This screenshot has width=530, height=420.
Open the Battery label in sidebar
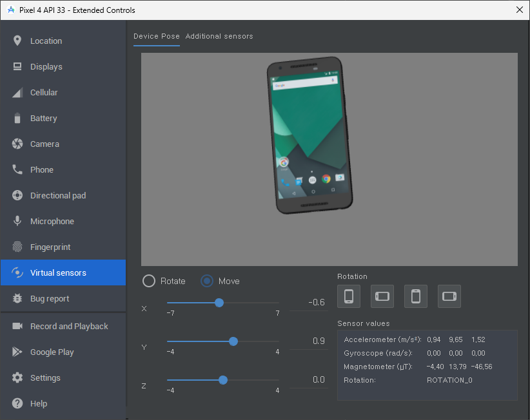coord(44,119)
